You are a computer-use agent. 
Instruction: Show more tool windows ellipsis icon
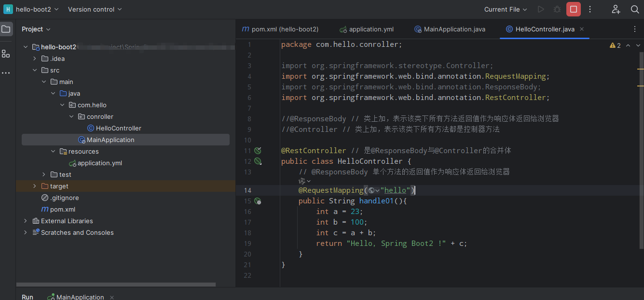(x=6, y=73)
